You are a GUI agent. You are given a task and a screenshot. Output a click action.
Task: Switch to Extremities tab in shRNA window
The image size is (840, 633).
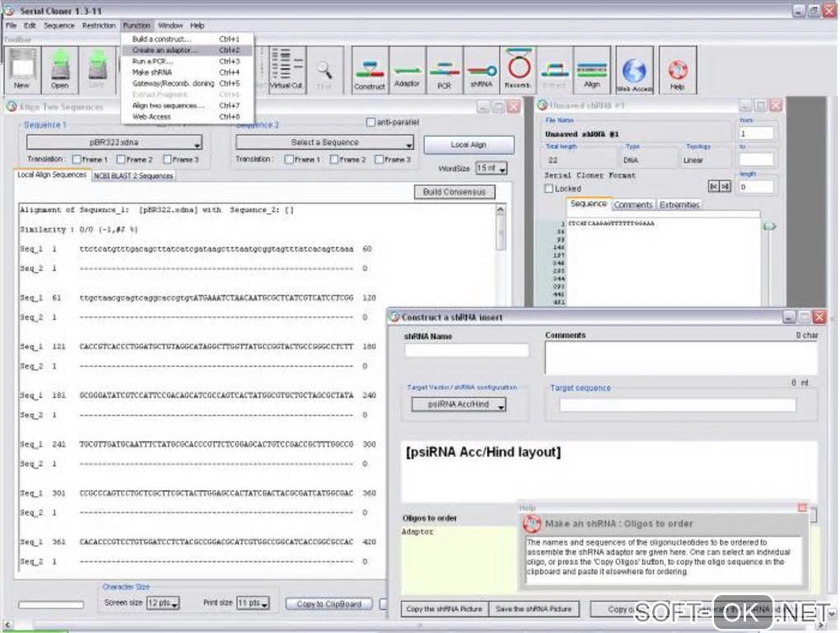679,205
